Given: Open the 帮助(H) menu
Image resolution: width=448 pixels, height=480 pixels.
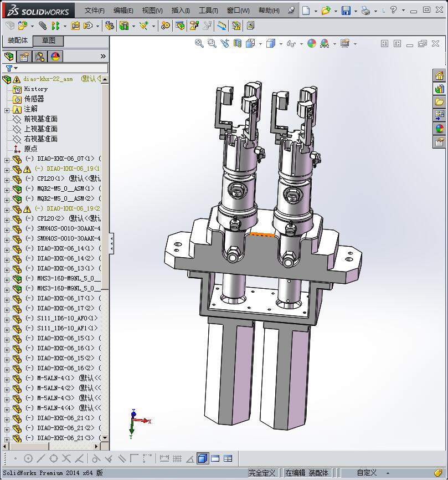Looking at the screenshot, I should [269, 11].
